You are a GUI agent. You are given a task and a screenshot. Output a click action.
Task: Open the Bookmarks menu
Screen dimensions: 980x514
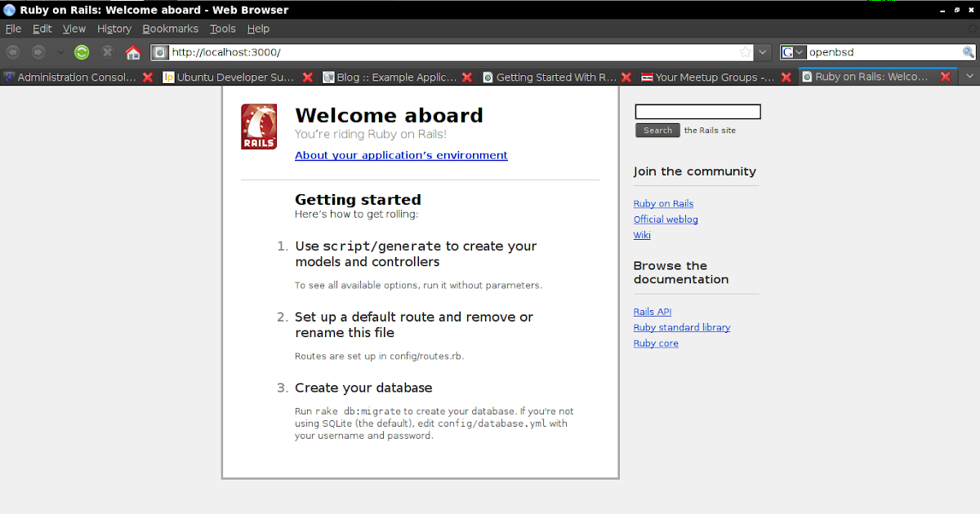170,29
